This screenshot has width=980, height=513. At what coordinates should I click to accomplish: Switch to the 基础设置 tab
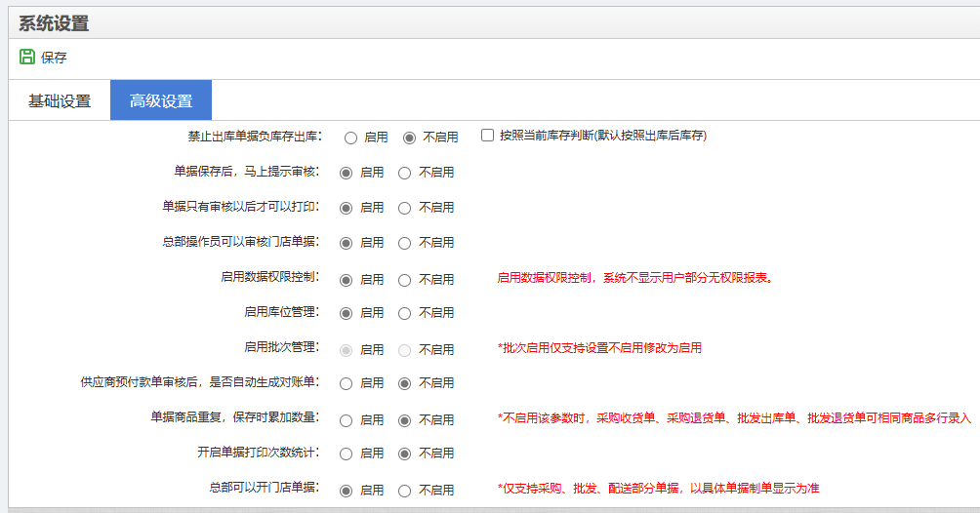(60, 100)
